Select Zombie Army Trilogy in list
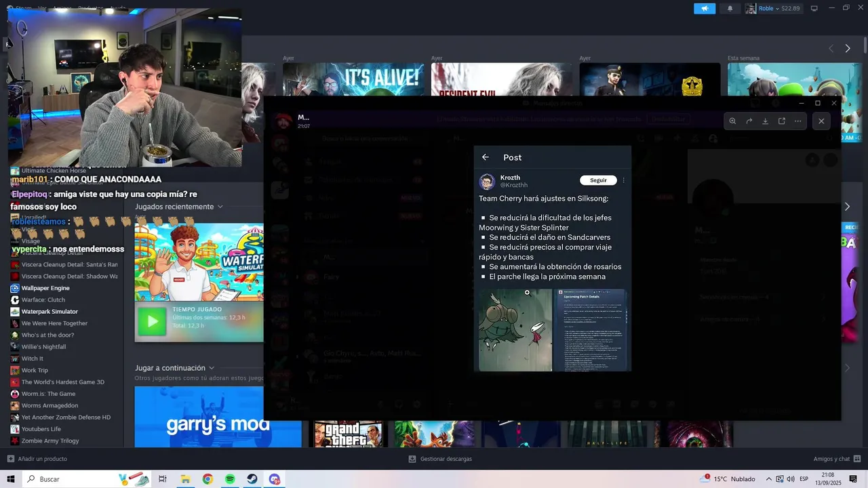Screen dimensions: 868x488 [50, 441]
